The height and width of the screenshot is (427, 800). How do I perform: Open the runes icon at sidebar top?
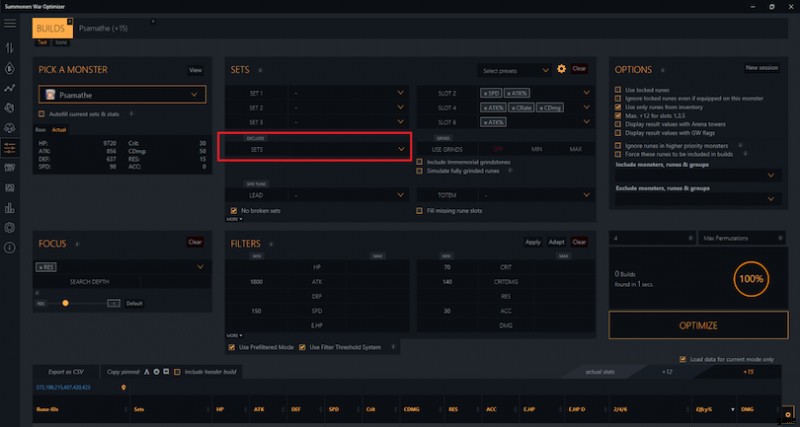(10, 47)
